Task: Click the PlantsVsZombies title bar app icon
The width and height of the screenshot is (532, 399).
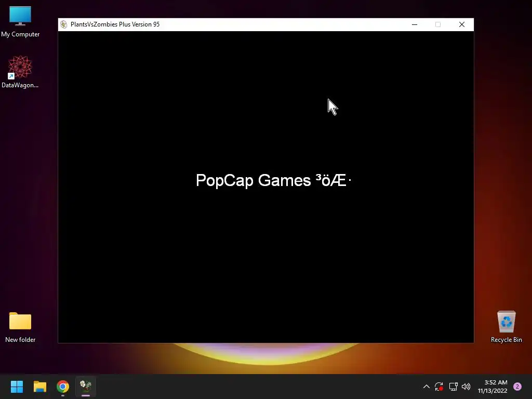Action: 64,24
